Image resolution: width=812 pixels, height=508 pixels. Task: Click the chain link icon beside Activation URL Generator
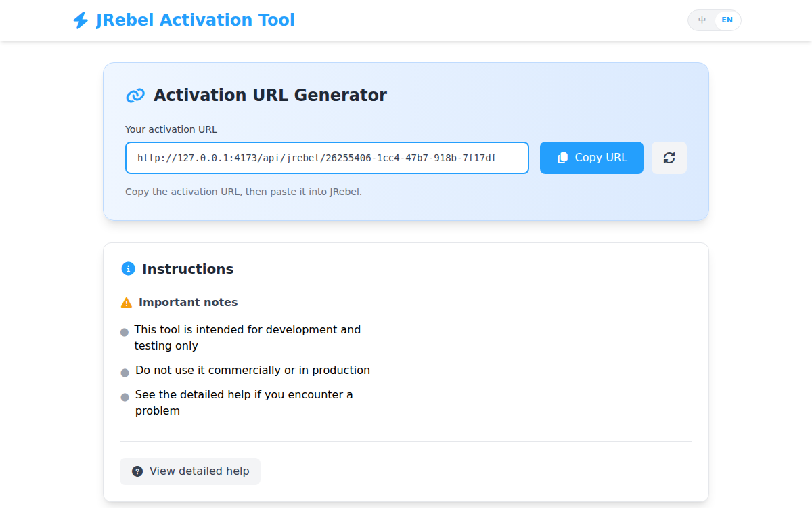135,96
